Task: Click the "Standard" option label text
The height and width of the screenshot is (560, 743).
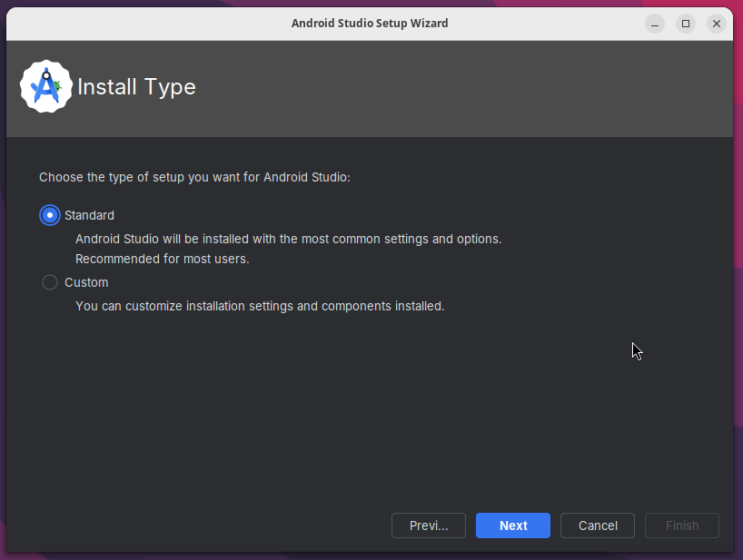Action: tap(89, 215)
